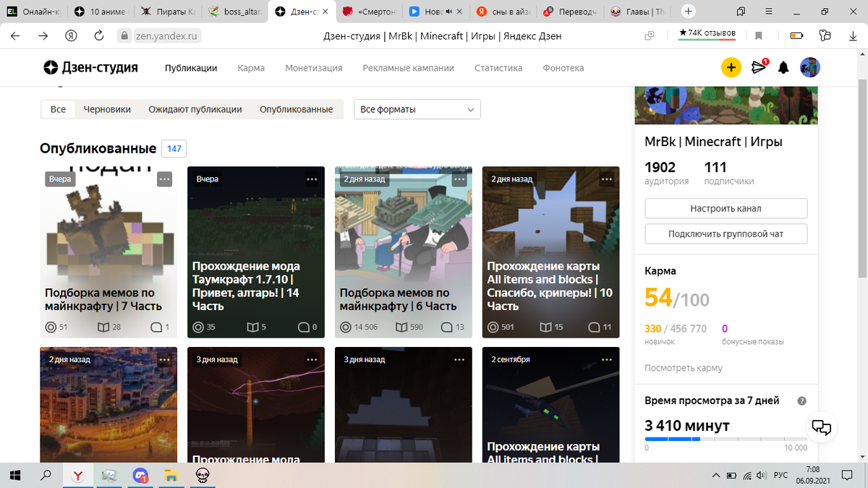Viewport: 868px width, 488px height.
Task: Select the Черновики filter tab
Action: pyautogui.click(x=107, y=109)
